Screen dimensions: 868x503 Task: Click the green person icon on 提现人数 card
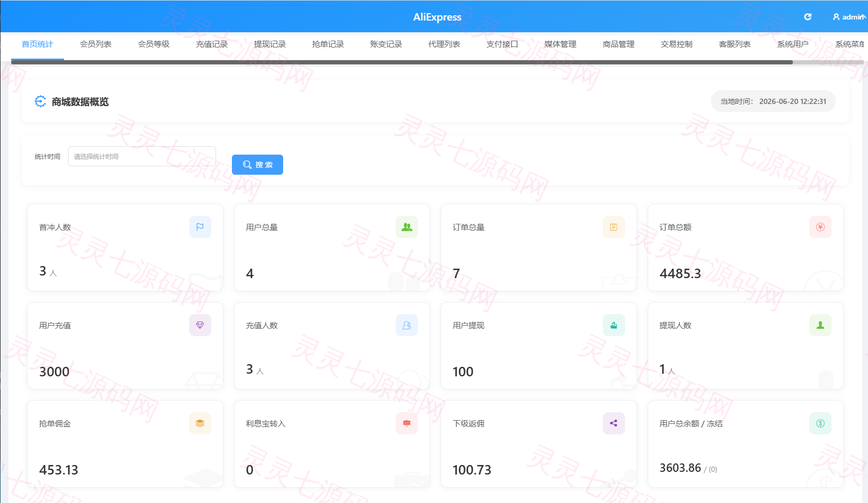click(820, 325)
